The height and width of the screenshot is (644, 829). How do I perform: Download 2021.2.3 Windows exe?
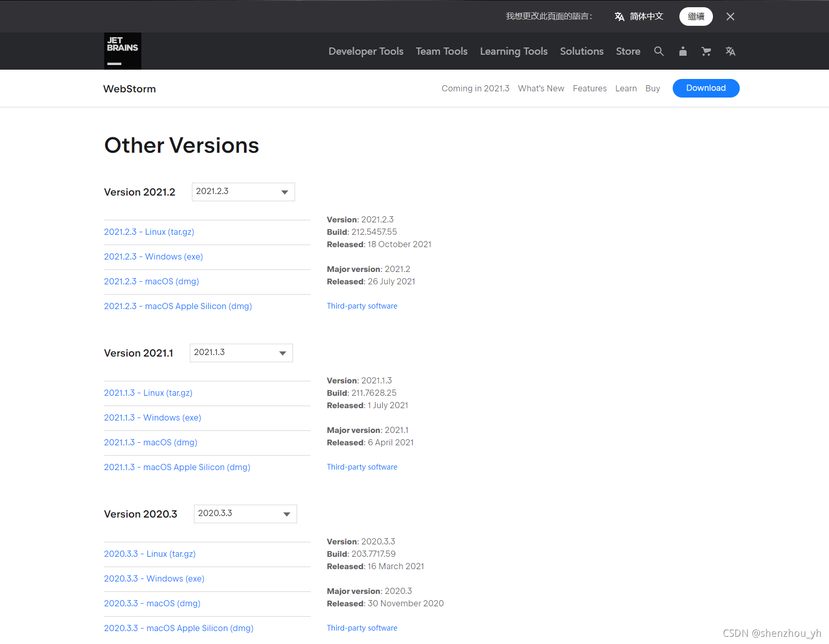(154, 256)
